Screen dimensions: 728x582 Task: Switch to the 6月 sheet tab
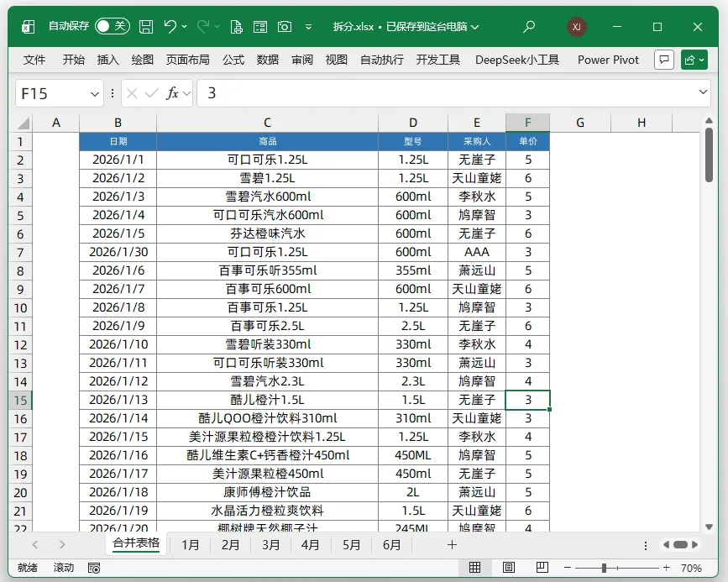pos(392,544)
